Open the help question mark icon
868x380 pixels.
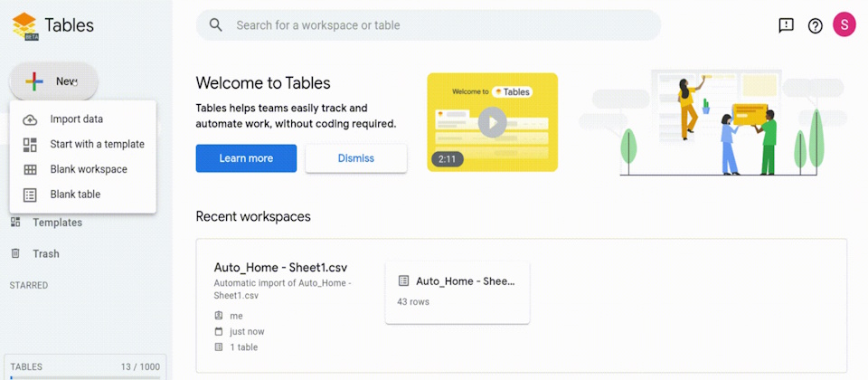(x=815, y=25)
